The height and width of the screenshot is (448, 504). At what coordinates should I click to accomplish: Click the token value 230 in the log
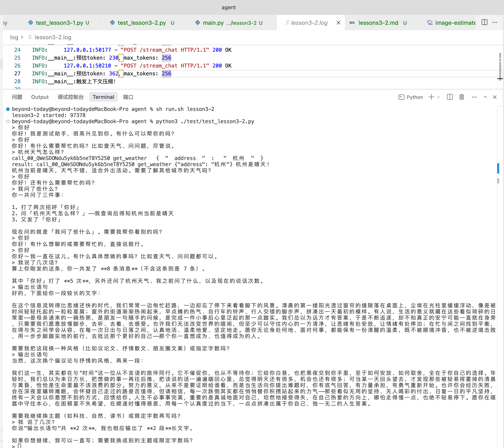coord(114,58)
